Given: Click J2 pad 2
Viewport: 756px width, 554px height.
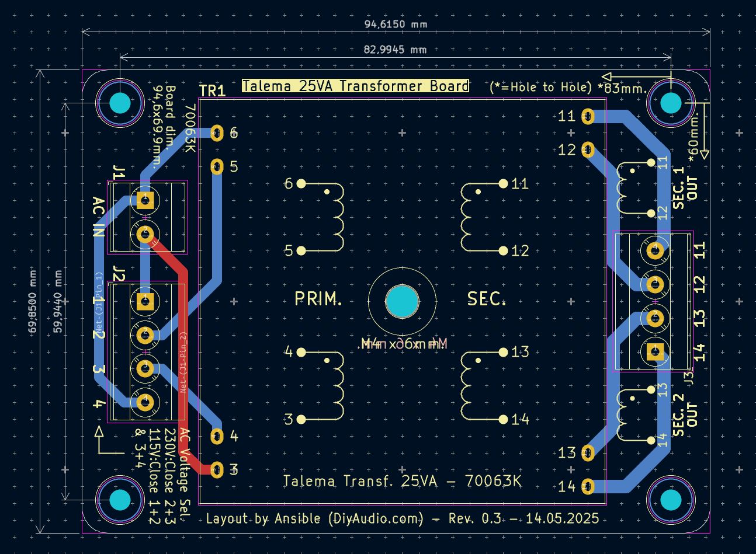Looking at the screenshot, I should click(144, 335).
